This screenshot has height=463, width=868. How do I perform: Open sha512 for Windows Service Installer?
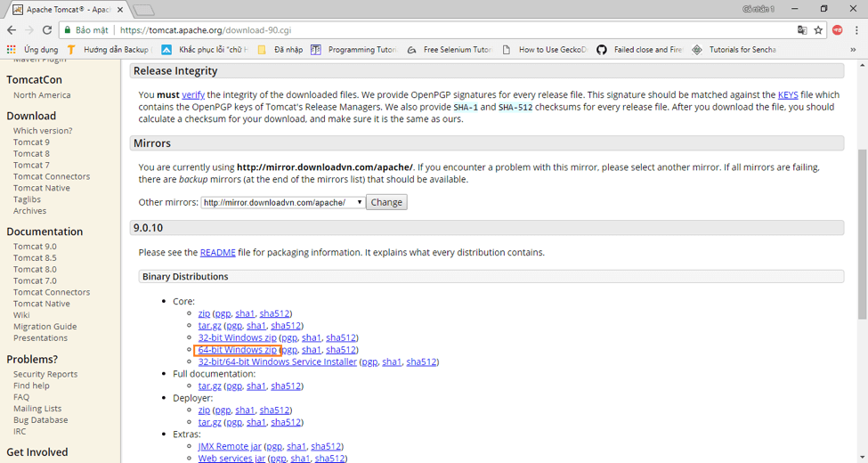tap(421, 361)
